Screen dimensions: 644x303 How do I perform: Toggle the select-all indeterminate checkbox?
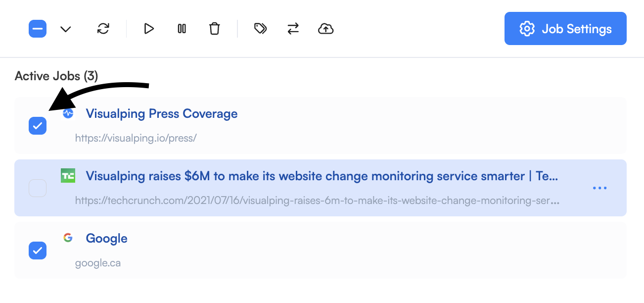coord(38,29)
